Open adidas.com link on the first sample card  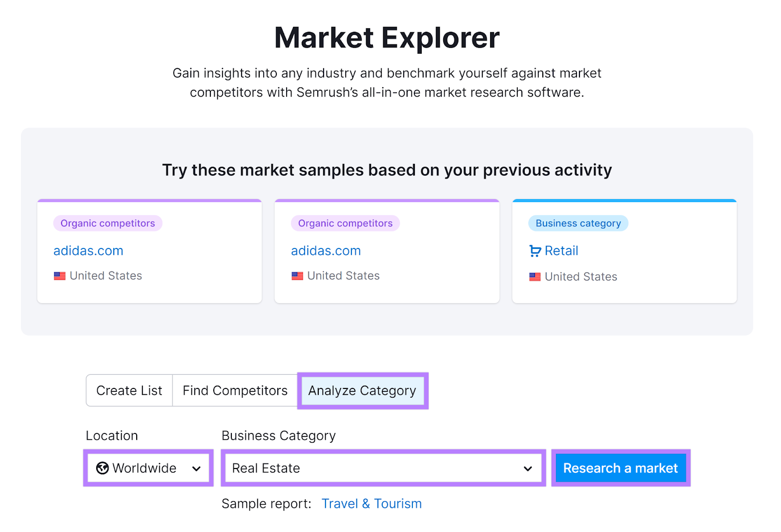click(88, 250)
